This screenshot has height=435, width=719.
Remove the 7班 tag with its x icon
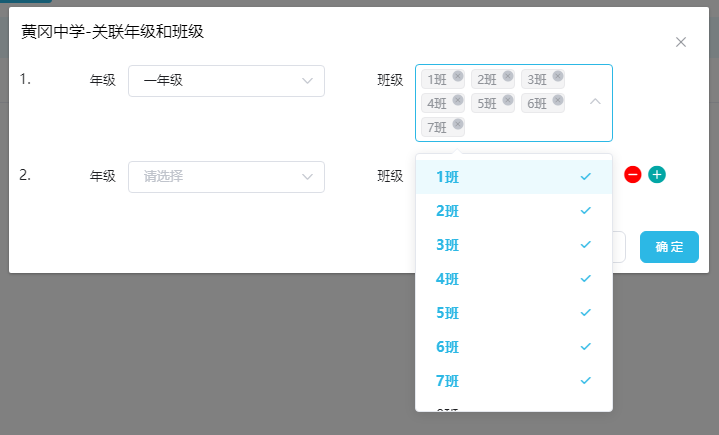(x=458, y=124)
